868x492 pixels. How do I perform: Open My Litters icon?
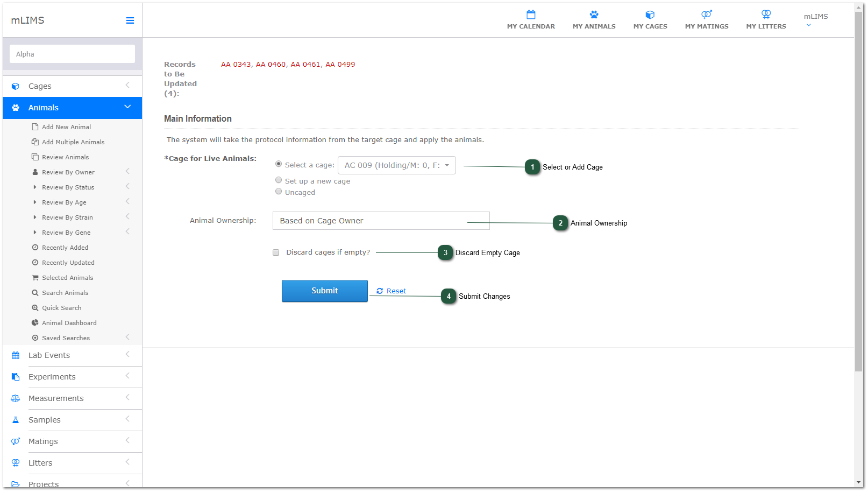coord(766,15)
